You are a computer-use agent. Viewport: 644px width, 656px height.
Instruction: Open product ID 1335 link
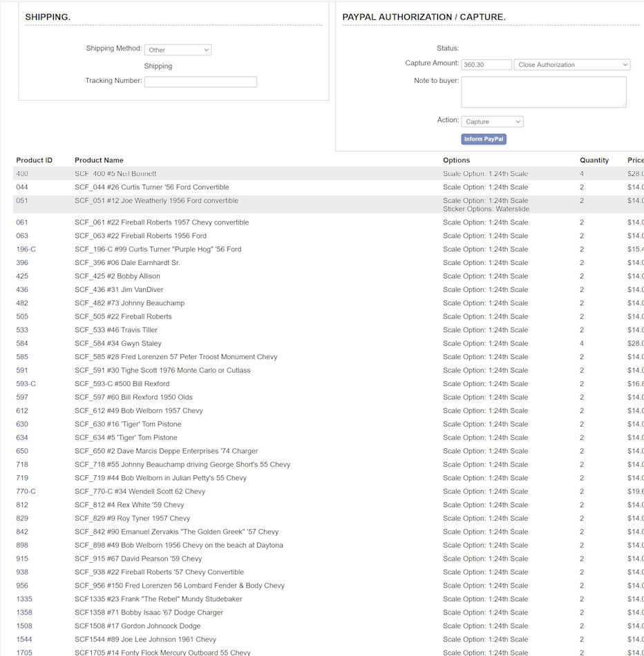point(24,599)
